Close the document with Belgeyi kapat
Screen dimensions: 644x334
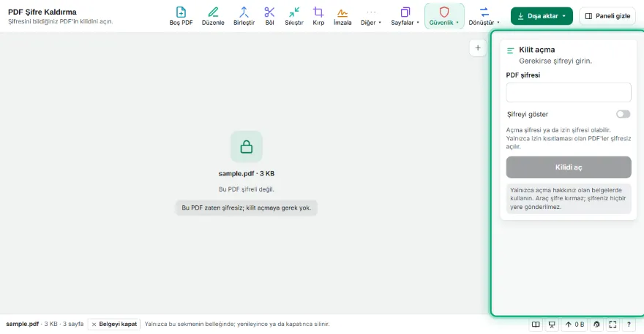click(x=114, y=324)
